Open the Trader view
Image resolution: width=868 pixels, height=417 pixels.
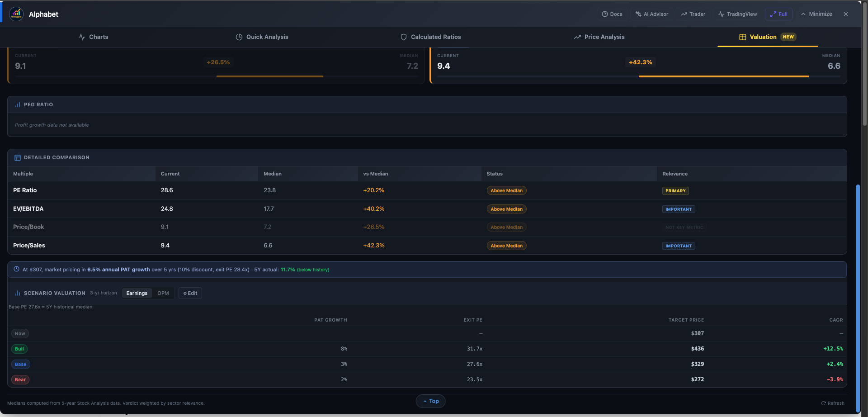coord(693,14)
